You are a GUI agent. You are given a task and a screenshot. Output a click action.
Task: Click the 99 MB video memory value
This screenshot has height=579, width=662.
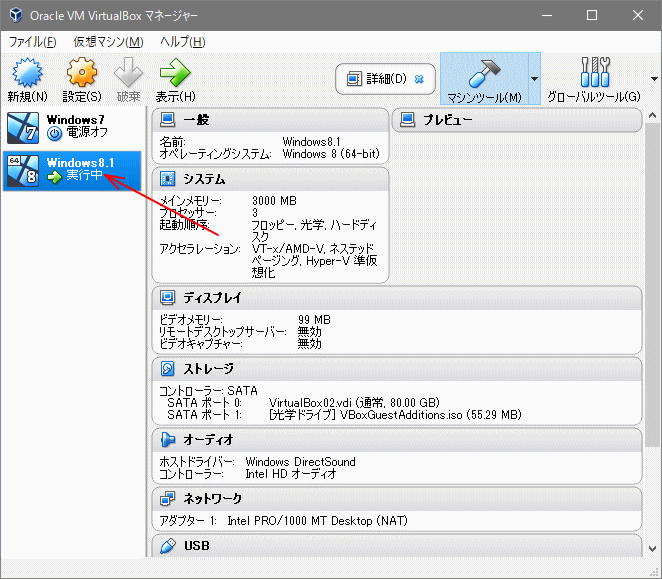click(x=314, y=320)
